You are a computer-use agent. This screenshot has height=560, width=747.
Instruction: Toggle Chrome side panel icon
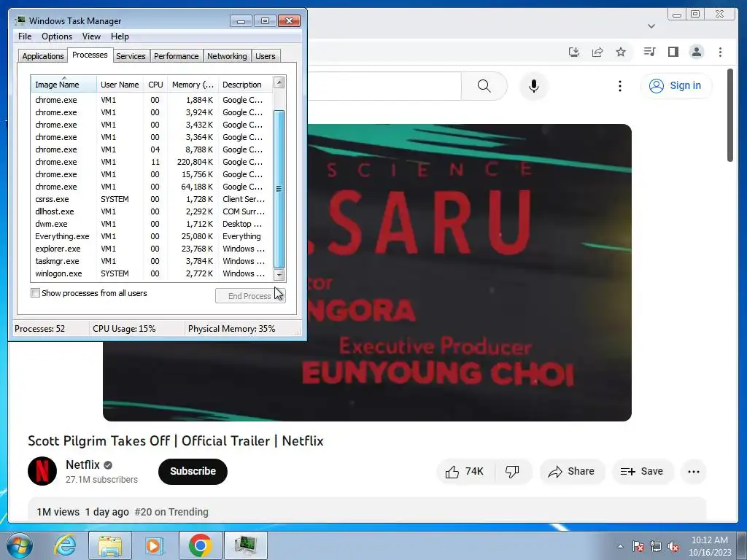[673, 52]
